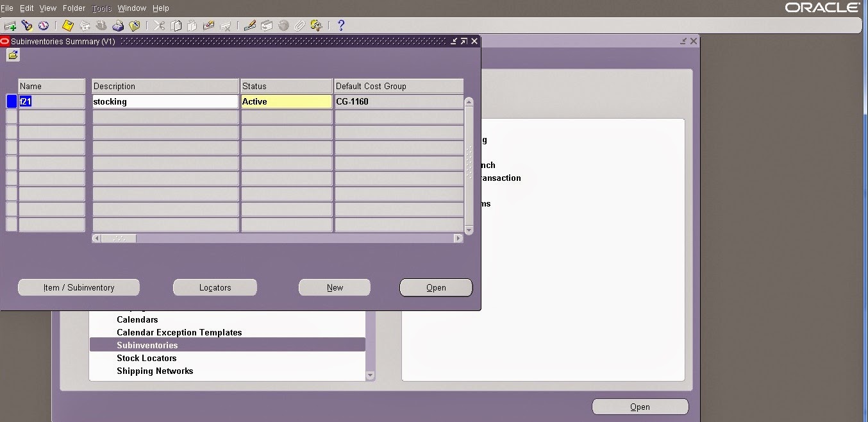Select the Find flashlight icon

(27, 25)
